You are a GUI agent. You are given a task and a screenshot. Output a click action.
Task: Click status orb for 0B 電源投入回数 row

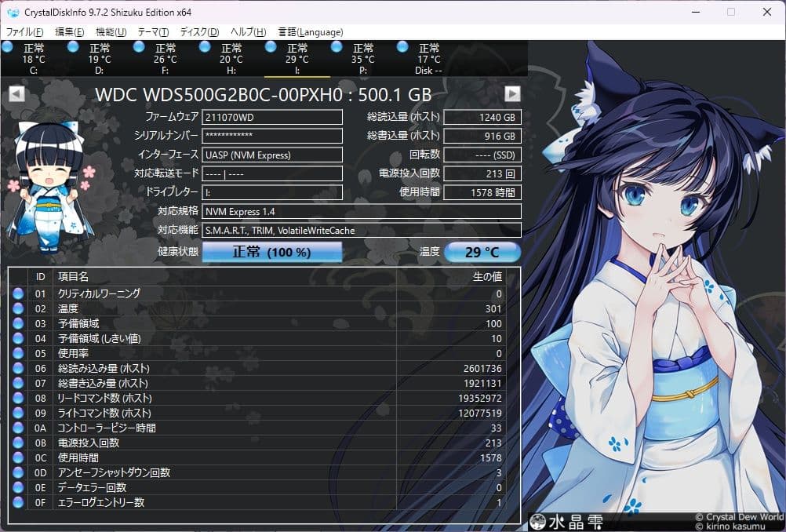point(18,443)
